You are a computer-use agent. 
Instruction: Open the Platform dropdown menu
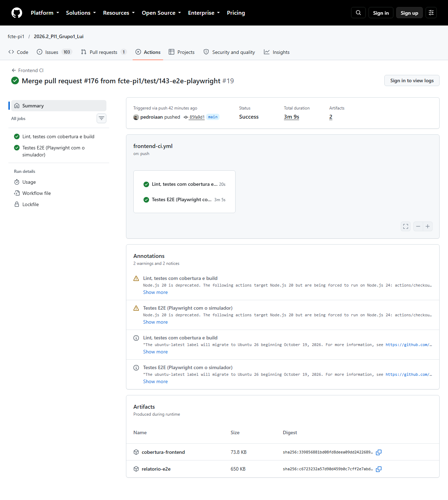point(45,13)
